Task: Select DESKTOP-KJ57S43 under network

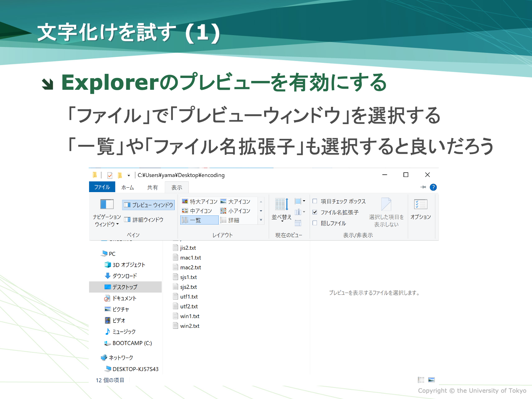Action: click(x=132, y=369)
